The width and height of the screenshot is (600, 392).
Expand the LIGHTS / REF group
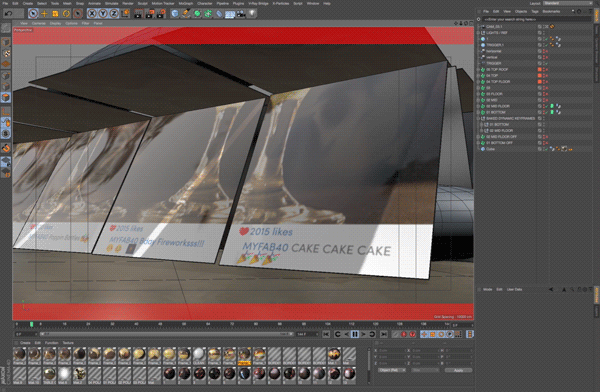coord(478,33)
